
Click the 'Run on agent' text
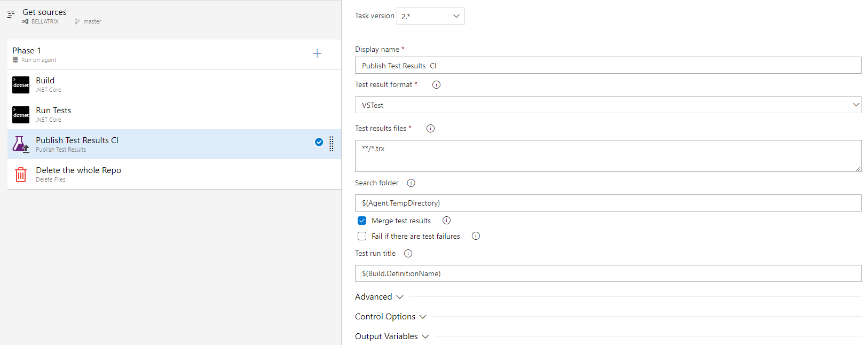click(38, 60)
